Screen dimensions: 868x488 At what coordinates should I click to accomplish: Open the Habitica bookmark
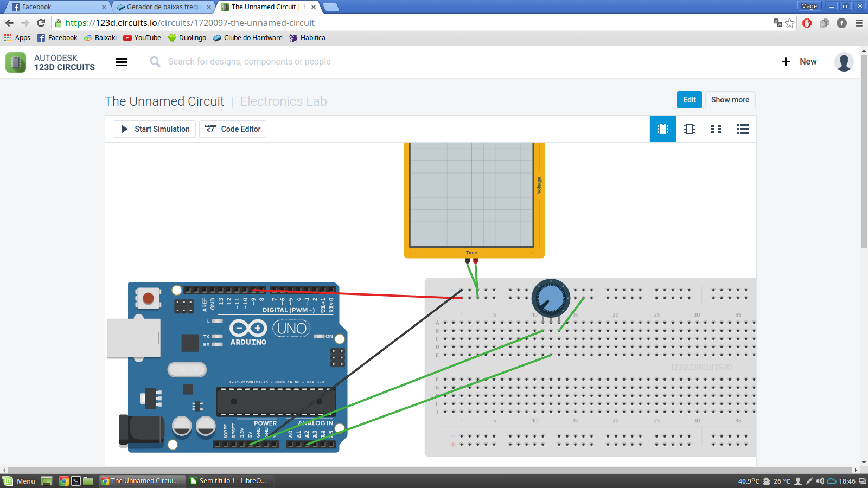click(308, 38)
